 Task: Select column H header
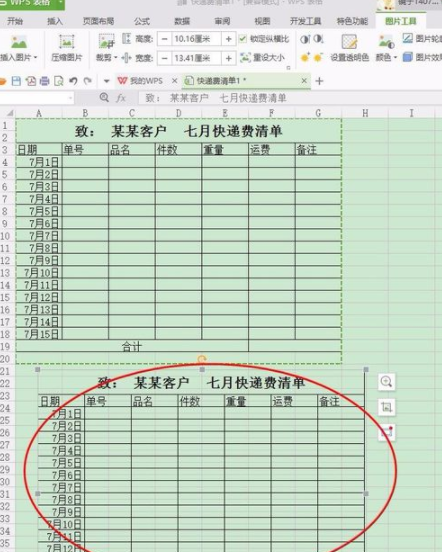[365, 113]
